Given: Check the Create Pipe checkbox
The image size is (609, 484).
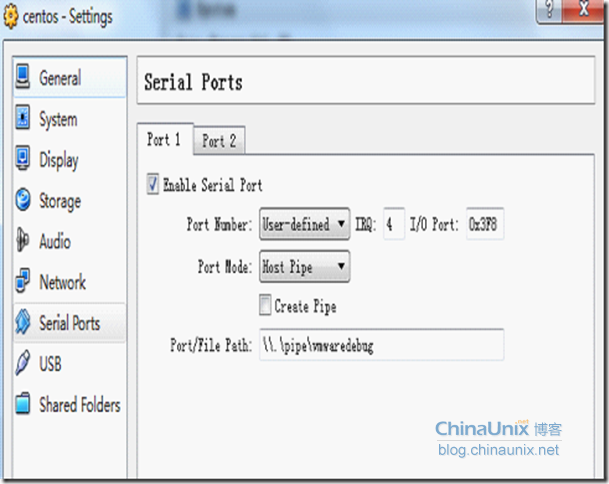Looking at the screenshot, I should coord(265,306).
